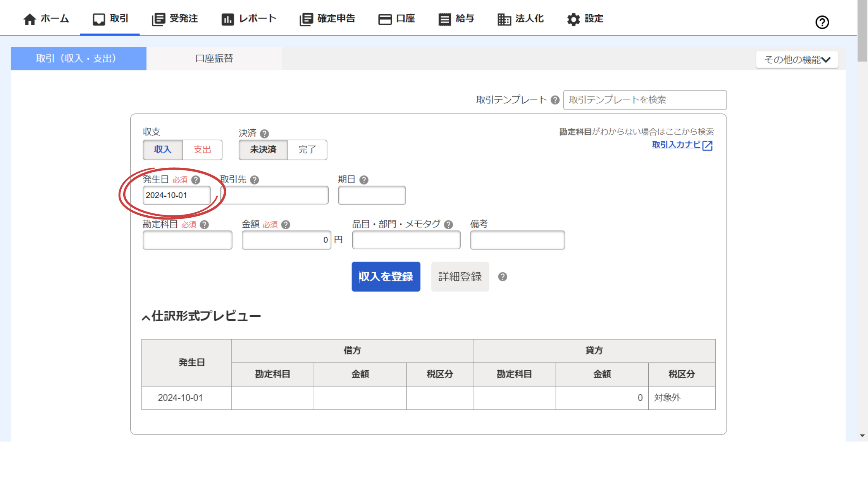868x488 pixels.
Task: Open help for the 発生日 field
Action: tap(196, 180)
